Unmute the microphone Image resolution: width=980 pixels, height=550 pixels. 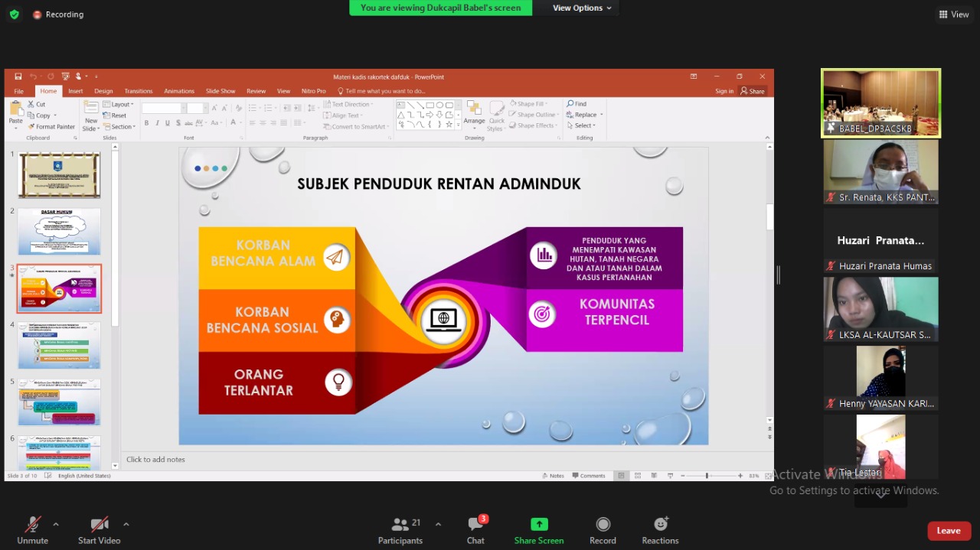[x=32, y=525]
